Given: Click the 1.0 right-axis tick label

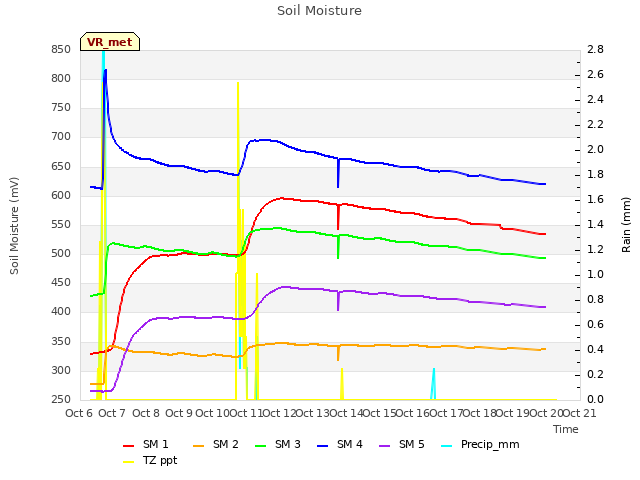Looking at the screenshot, I should (x=595, y=274).
